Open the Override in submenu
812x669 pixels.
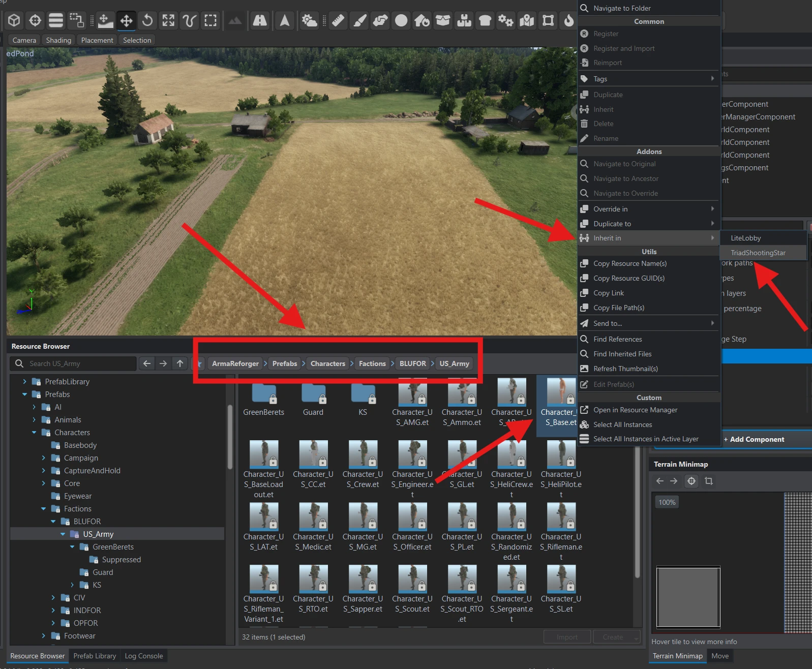pyautogui.click(x=649, y=209)
